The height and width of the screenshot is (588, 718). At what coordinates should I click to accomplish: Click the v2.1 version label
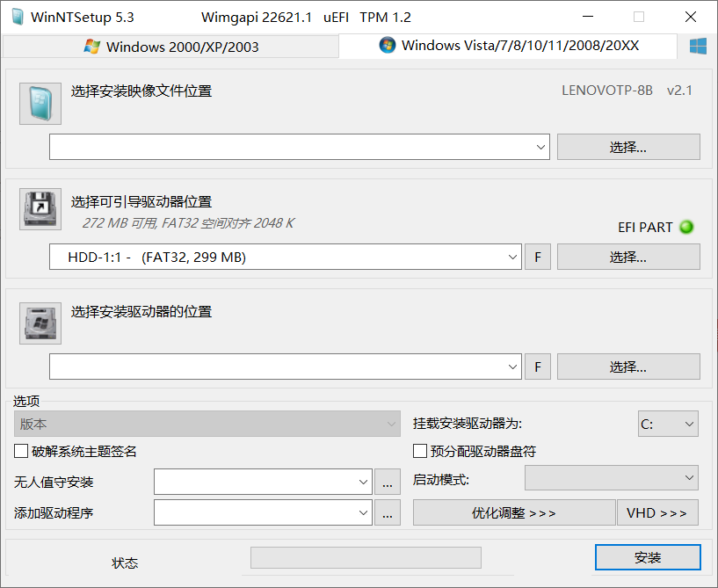pos(679,91)
